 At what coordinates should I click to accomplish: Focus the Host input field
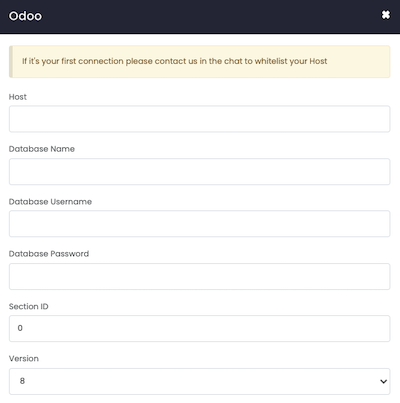point(199,119)
